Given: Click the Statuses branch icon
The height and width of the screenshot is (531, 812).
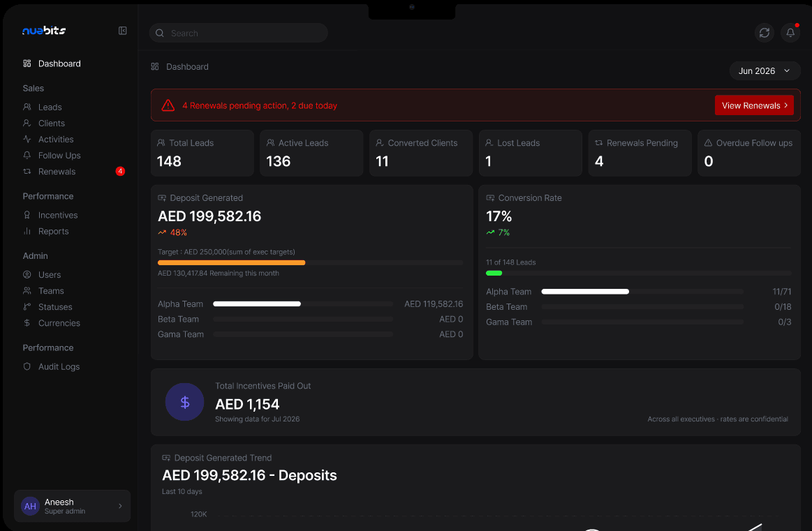Looking at the screenshot, I should click(x=27, y=307).
